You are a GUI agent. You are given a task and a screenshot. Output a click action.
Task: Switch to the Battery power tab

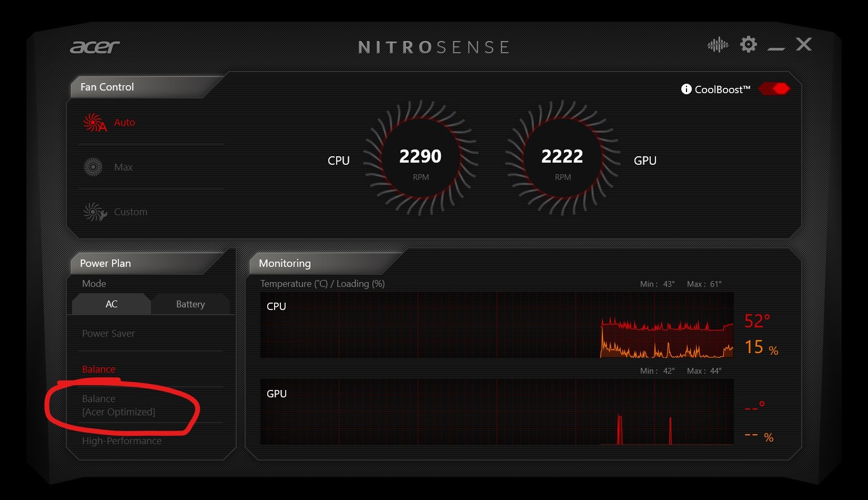[x=190, y=304]
